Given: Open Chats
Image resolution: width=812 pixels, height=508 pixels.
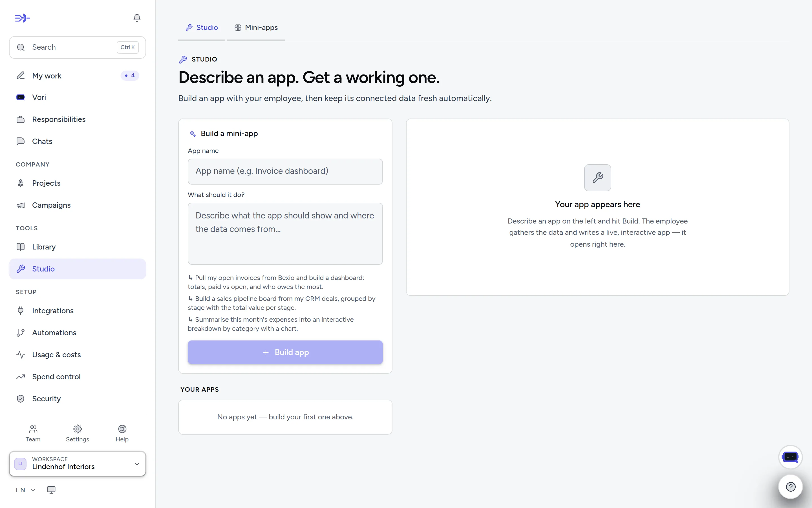Looking at the screenshot, I should pos(78,141).
